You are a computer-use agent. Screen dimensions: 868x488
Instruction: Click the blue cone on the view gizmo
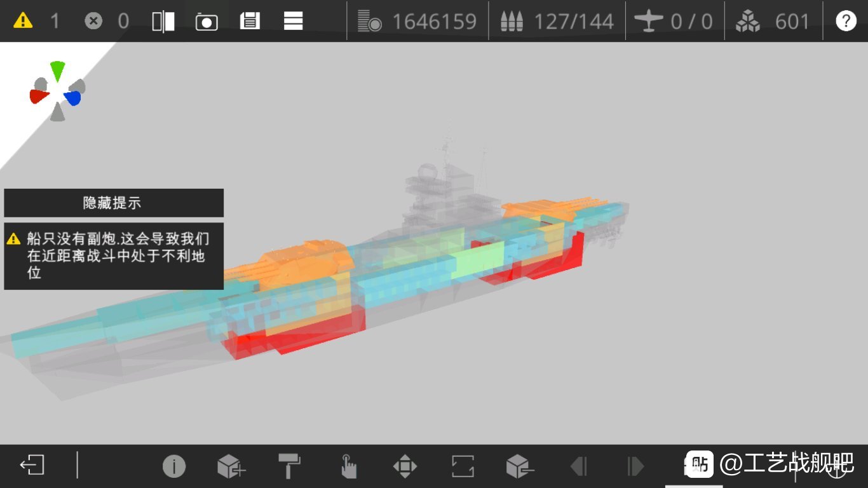point(72,98)
